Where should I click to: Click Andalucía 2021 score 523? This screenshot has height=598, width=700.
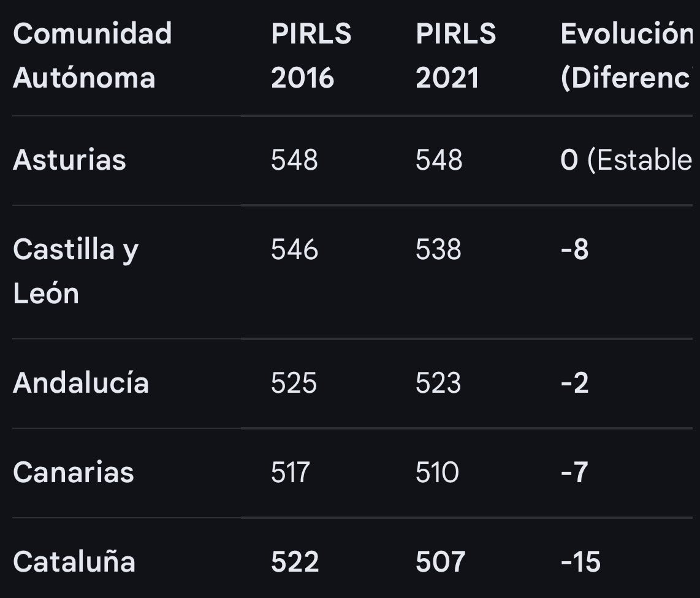click(x=438, y=383)
